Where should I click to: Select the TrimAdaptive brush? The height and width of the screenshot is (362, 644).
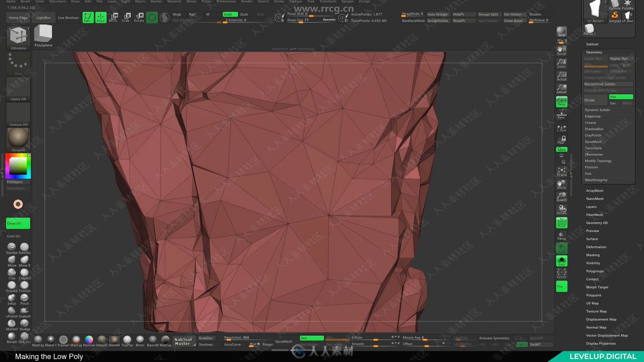point(12,287)
